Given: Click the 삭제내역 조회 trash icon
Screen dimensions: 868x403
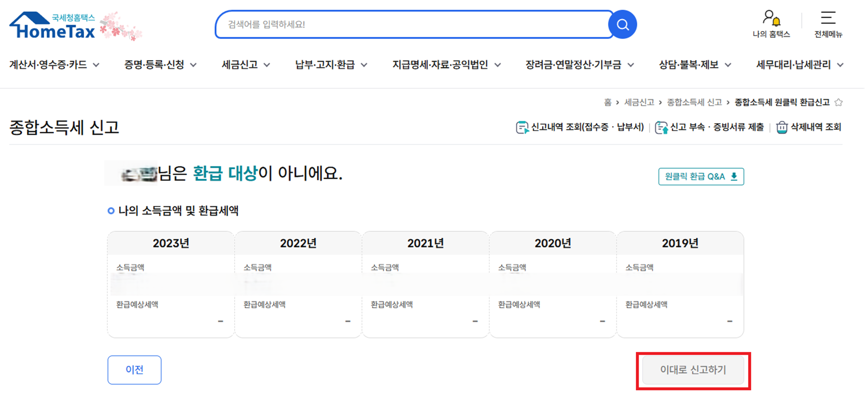Looking at the screenshot, I should pos(781,128).
